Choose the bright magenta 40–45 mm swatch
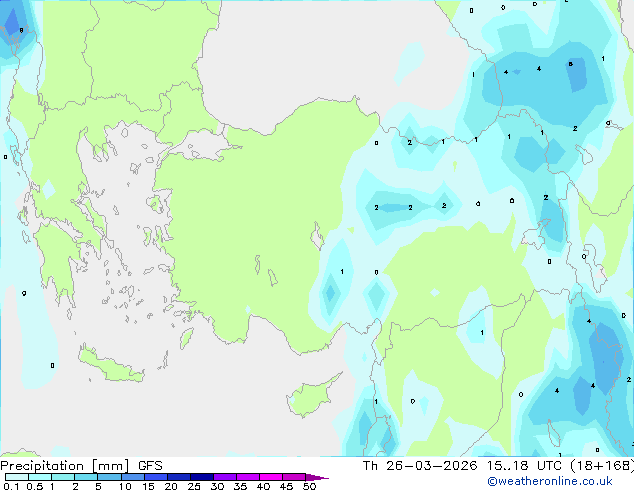634x490 pixels. [x=271, y=477]
